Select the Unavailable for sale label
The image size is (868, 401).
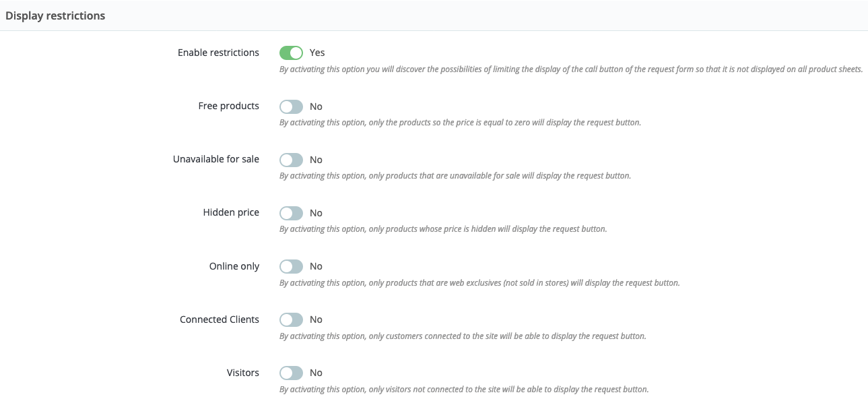pos(215,160)
